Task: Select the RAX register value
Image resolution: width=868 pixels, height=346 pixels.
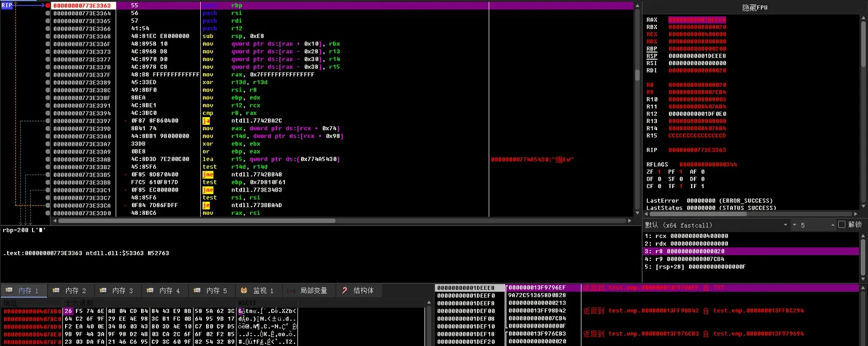Action: [x=697, y=20]
